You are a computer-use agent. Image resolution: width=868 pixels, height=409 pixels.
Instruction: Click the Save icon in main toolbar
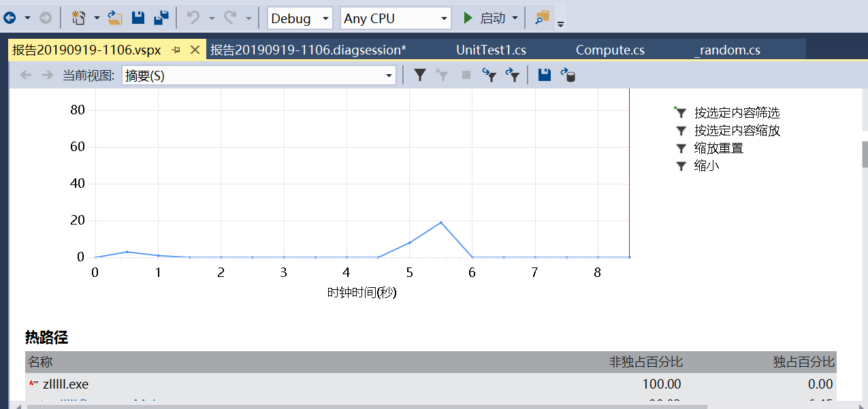(x=138, y=18)
